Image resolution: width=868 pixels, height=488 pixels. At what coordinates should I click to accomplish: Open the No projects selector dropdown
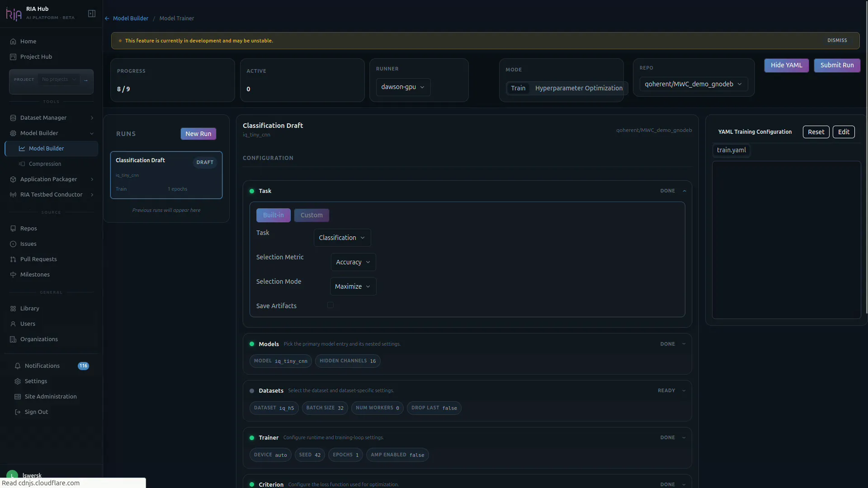(59, 80)
